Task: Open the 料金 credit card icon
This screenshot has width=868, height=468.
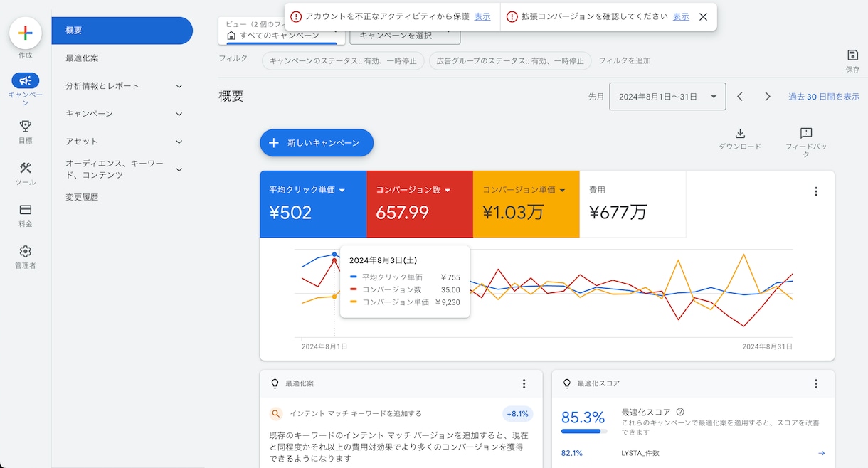Action: coord(25,210)
